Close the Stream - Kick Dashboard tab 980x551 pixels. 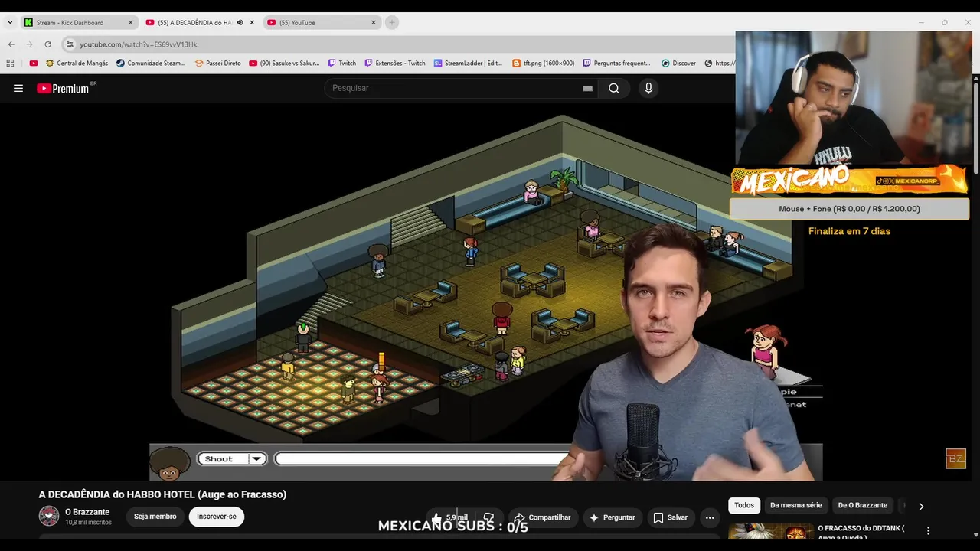pos(130,23)
